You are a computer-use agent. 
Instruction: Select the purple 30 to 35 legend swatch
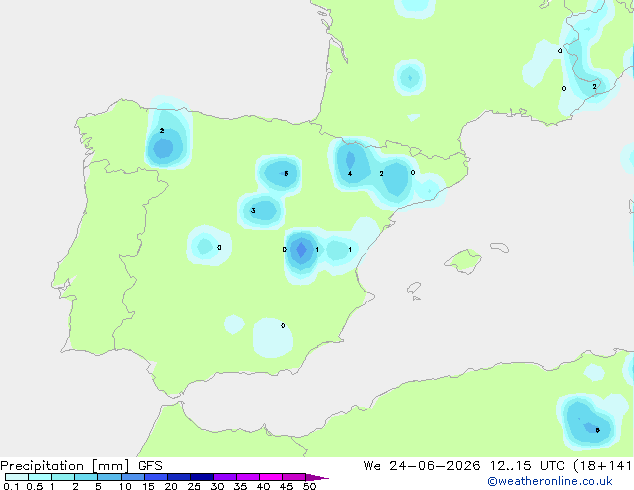(x=224, y=477)
